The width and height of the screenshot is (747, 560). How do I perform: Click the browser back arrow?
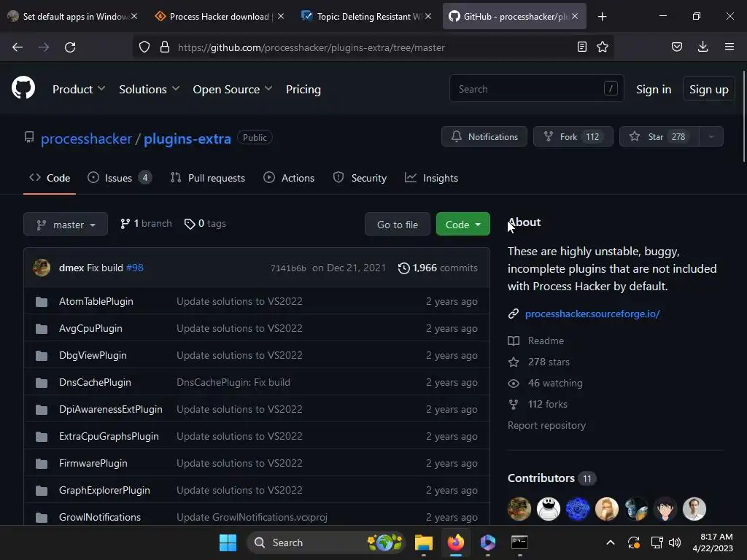pyautogui.click(x=18, y=47)
